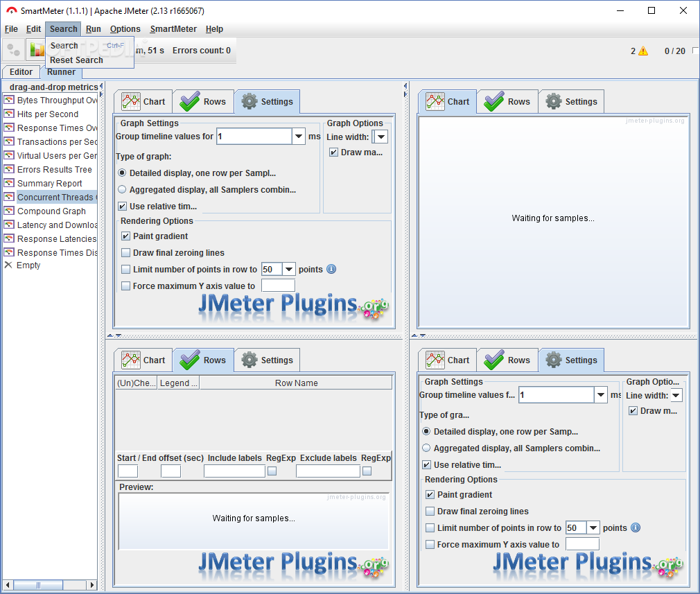This screenshot has height=594, width=700.
Task: Click the info icon beside points in top-left panel
Action: [331, 270]
